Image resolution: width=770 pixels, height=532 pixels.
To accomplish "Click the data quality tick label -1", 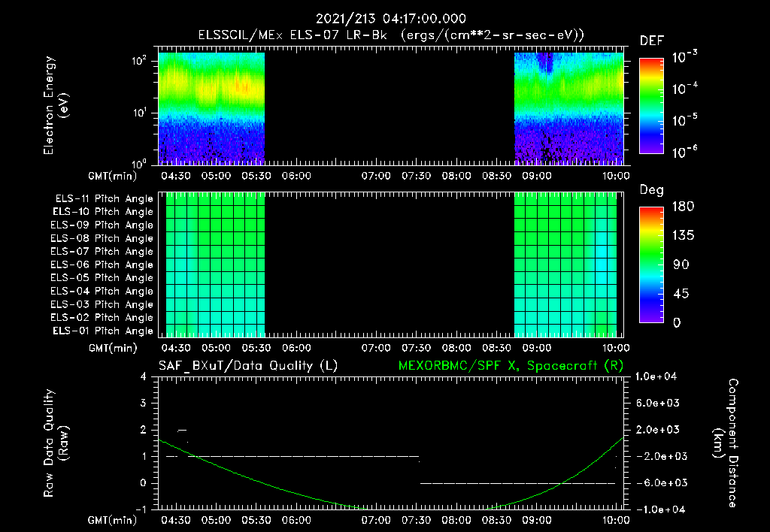I will point(141,509).
